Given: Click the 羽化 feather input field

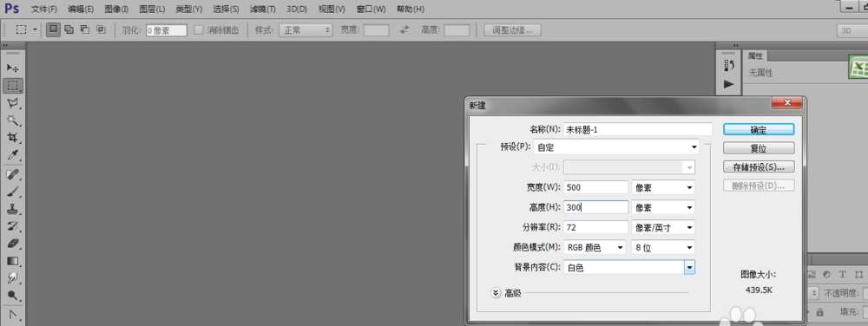Looking at the screenshot, I should pyautogui.click(x=166, y=31).
